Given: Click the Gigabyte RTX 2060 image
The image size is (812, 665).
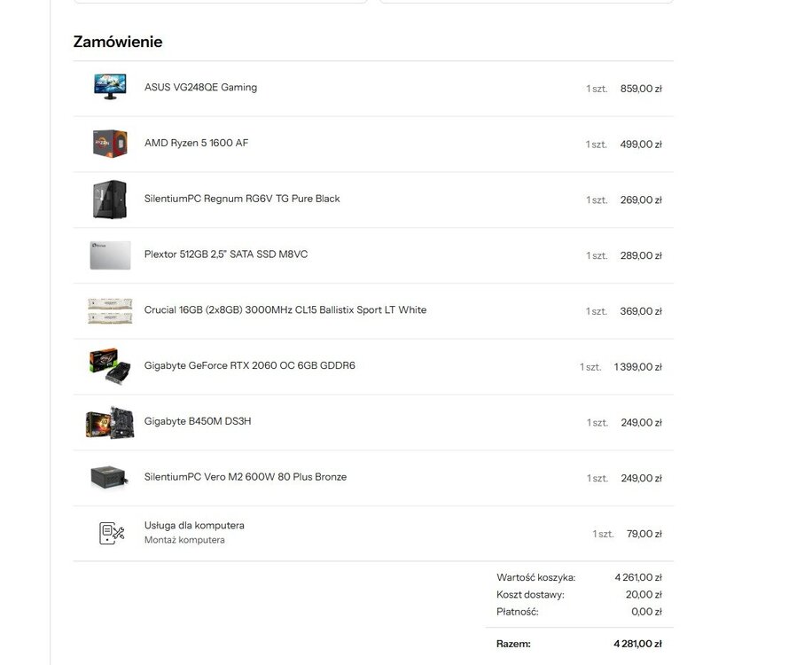Looking at the screenshot, I should click(110, 366).
